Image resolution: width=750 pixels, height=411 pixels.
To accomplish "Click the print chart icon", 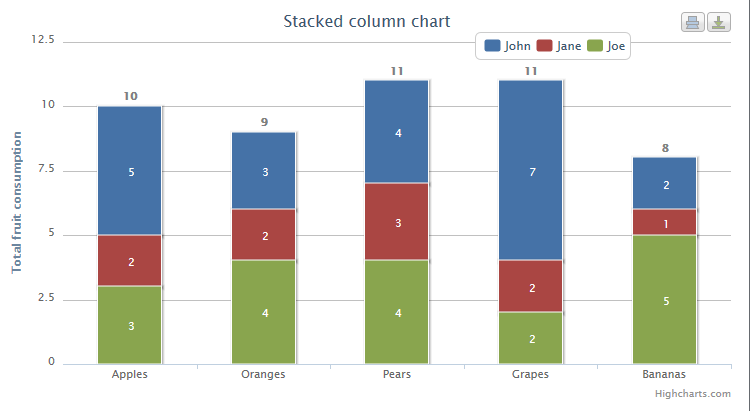I will tap(692, 22).
